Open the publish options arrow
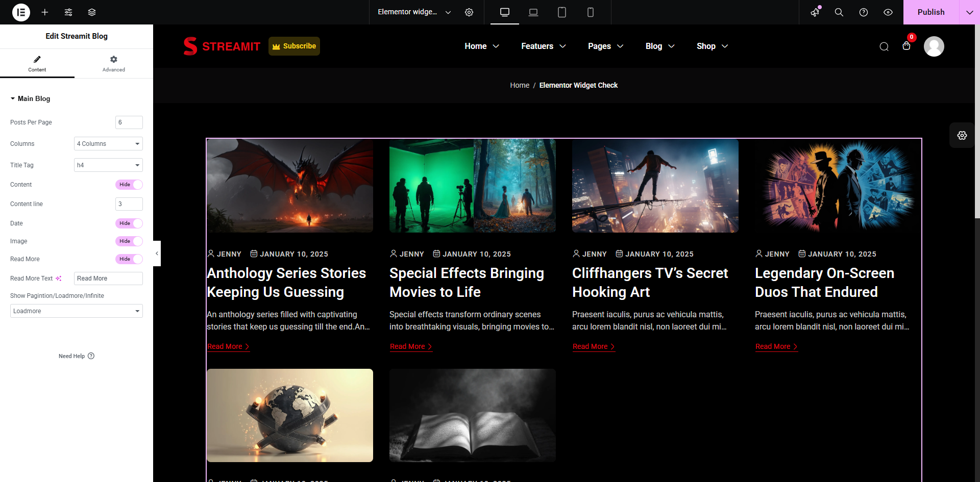Image resolution: width=980 pixels, height=482 pixels. tap(969, 12)
